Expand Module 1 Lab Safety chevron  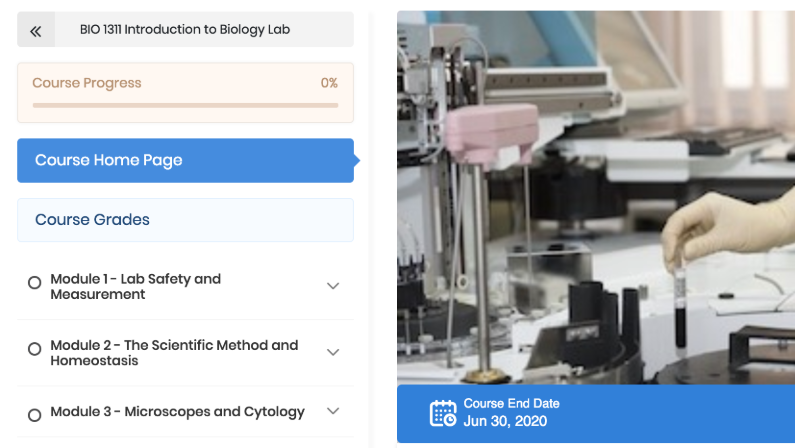click(333, 286)
